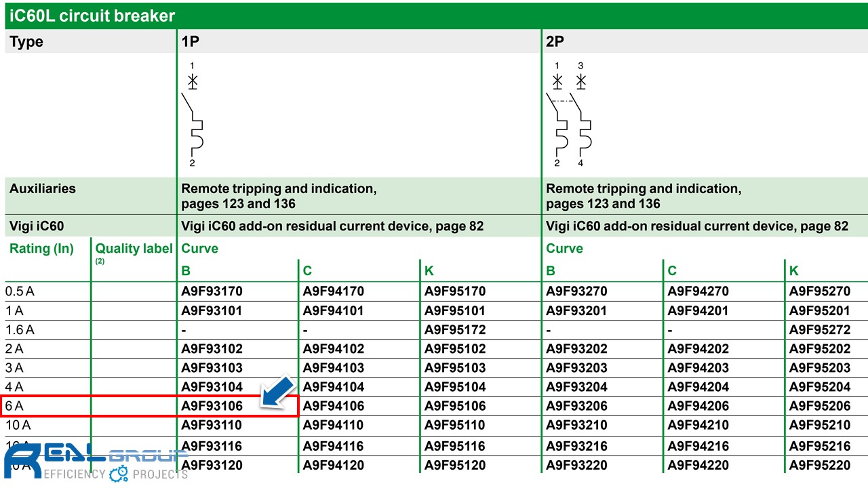
Task: Click the A9F95206 cell
Action: 820,405
